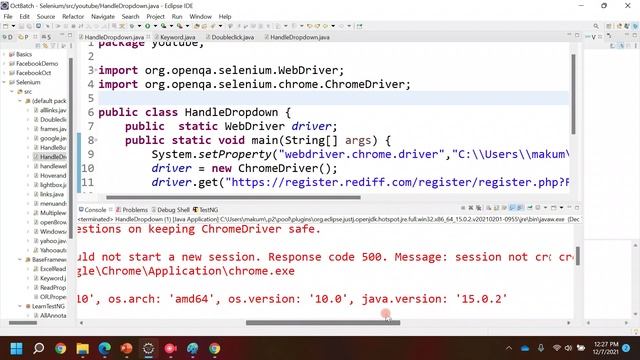Click the Display Selected Console icon

point(538,208)
